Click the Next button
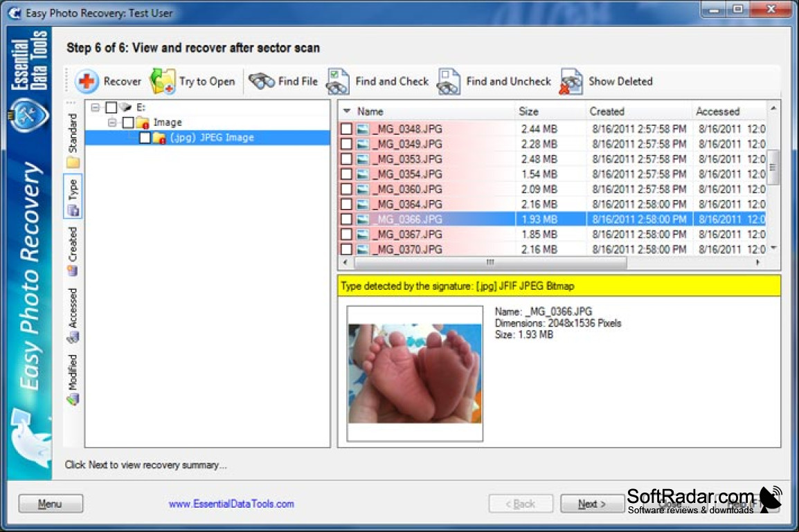Image resolution: width=799 pixels, height=532 pixels. click(x=591, y=504)
